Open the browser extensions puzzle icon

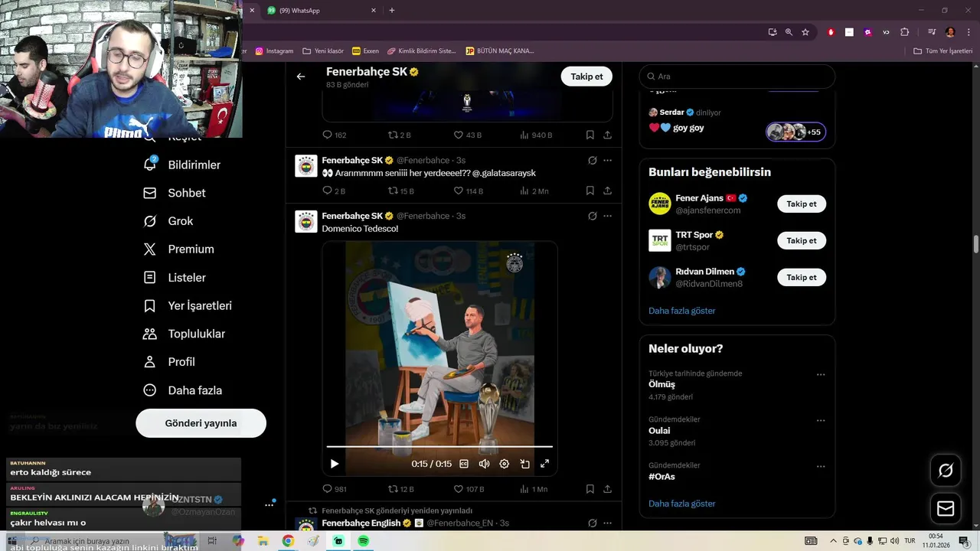904,32
